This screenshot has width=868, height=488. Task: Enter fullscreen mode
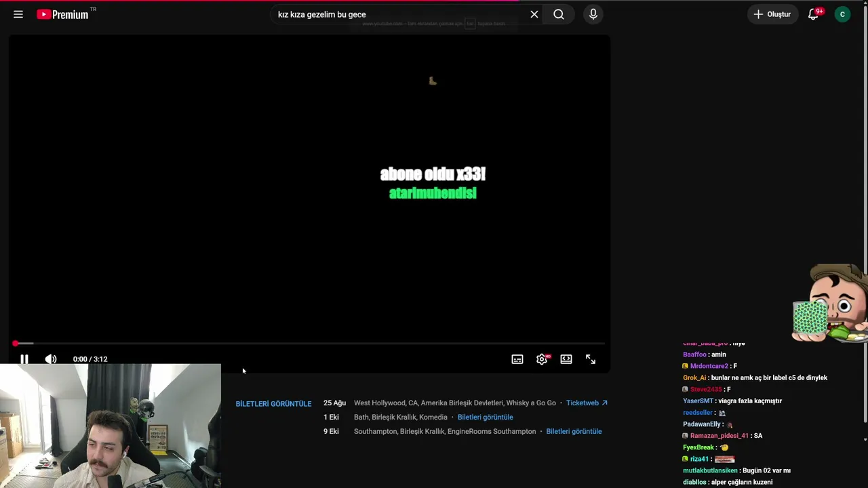coord(591,359)
